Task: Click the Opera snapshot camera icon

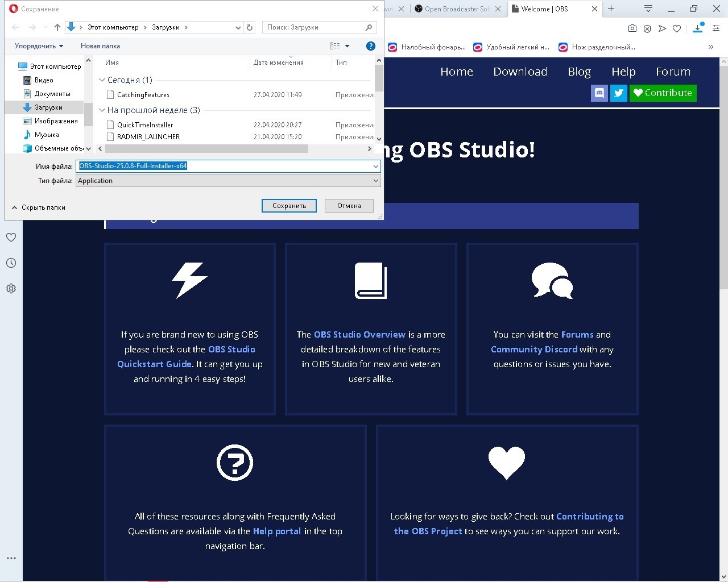Action: tap(632, 28)
